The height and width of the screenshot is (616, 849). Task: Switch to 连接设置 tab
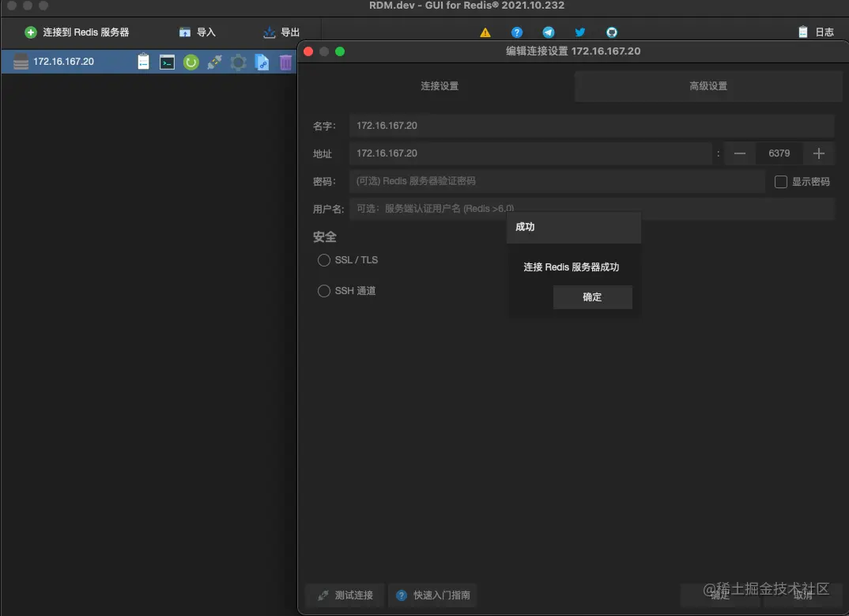[x=439, y=86]
